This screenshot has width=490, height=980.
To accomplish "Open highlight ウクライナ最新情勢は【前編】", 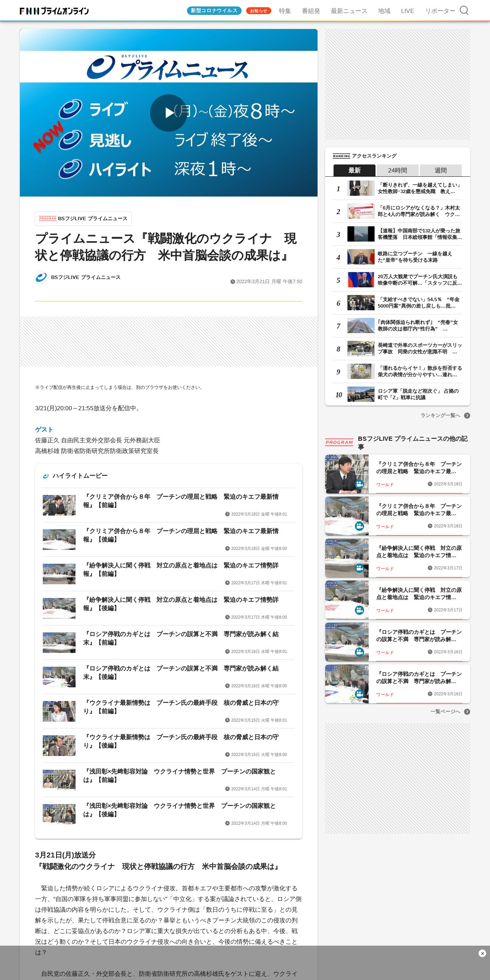I will tap(168, 711).
